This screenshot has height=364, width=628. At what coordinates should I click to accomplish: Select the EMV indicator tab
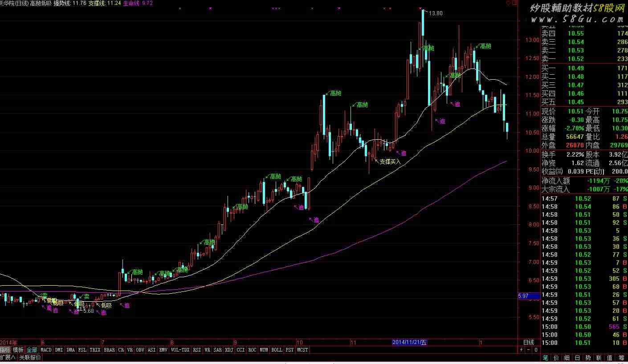click(163, 350)
